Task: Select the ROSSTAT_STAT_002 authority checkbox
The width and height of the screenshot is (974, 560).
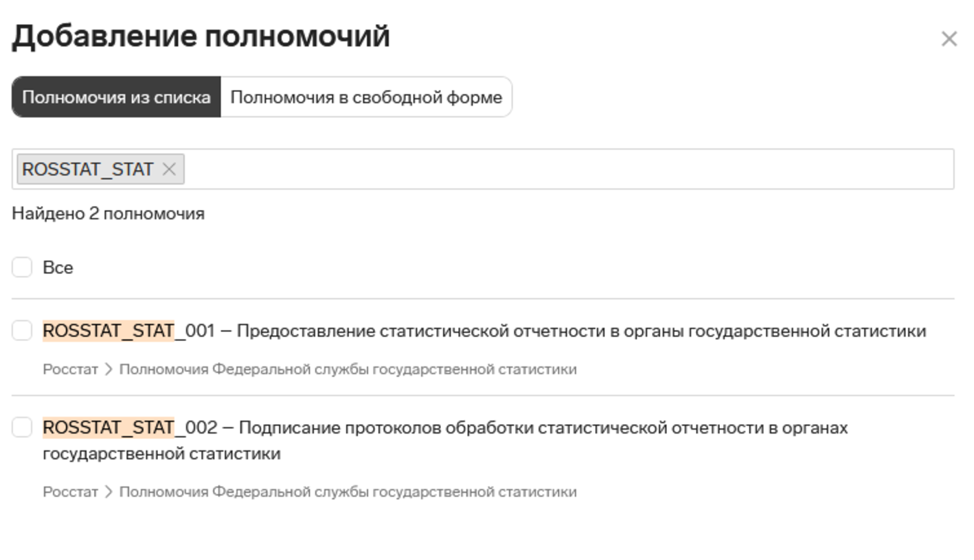Action: 21,427
